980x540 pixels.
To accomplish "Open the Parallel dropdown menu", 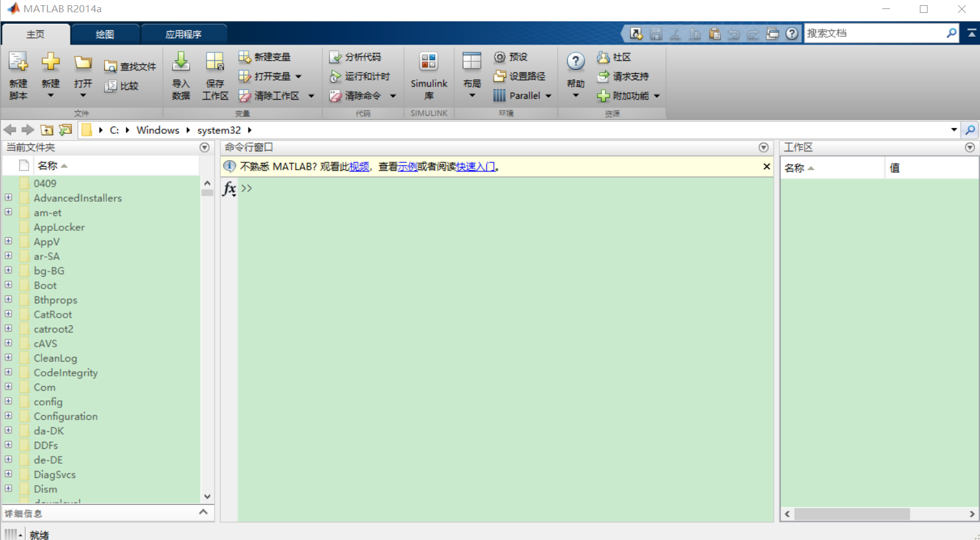I will (x=522, y=96).
